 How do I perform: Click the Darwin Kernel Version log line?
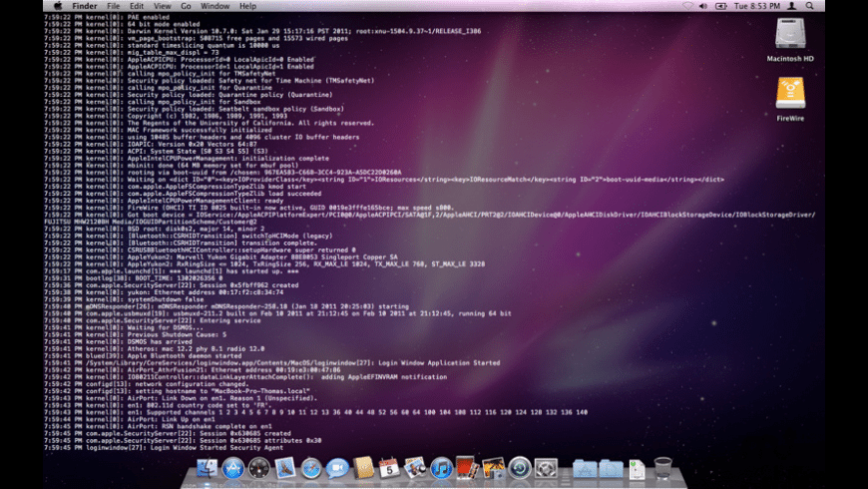click(x=262, y=31)
